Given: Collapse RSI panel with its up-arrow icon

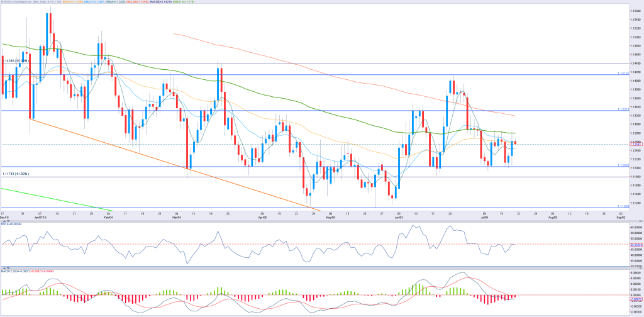Looking at the screenshot, I should [4, 221].
